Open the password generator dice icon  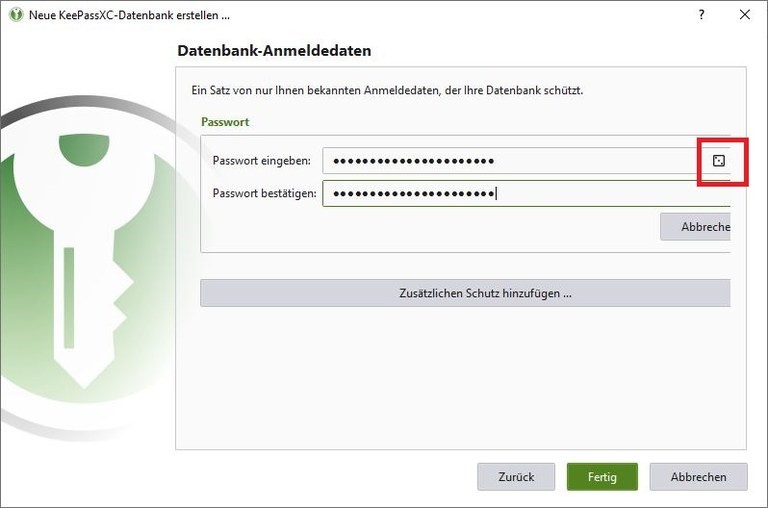(718, 161)
